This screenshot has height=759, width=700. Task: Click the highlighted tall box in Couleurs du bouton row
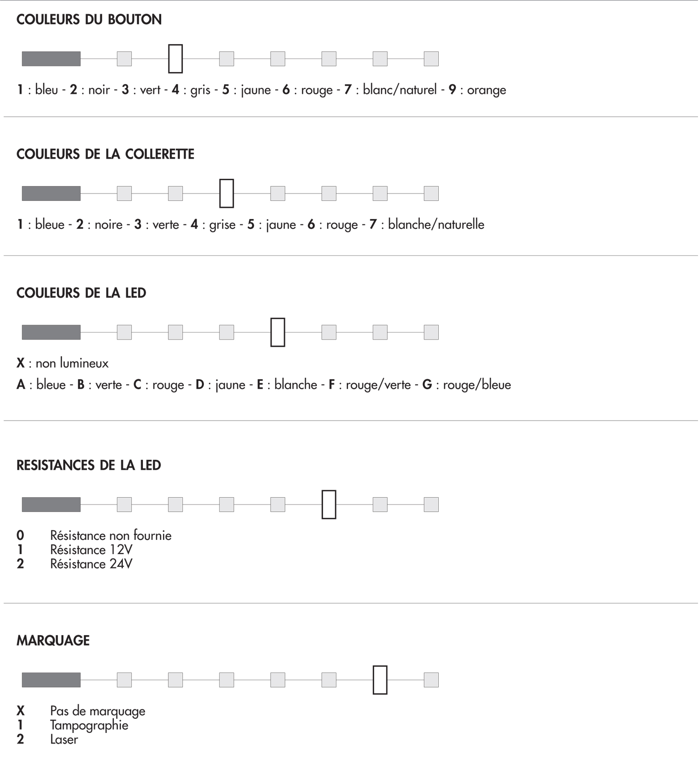point(175,58)
